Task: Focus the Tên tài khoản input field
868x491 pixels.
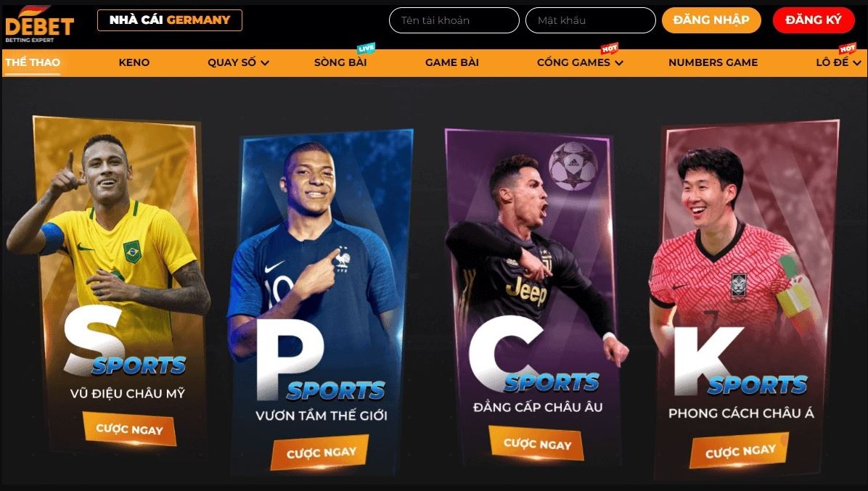Action: coord(454,20)
